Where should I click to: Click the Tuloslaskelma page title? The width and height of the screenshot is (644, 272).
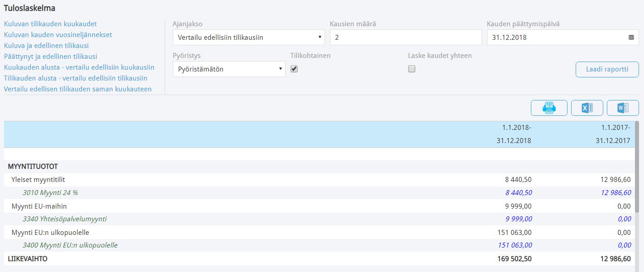click(29, 8)
